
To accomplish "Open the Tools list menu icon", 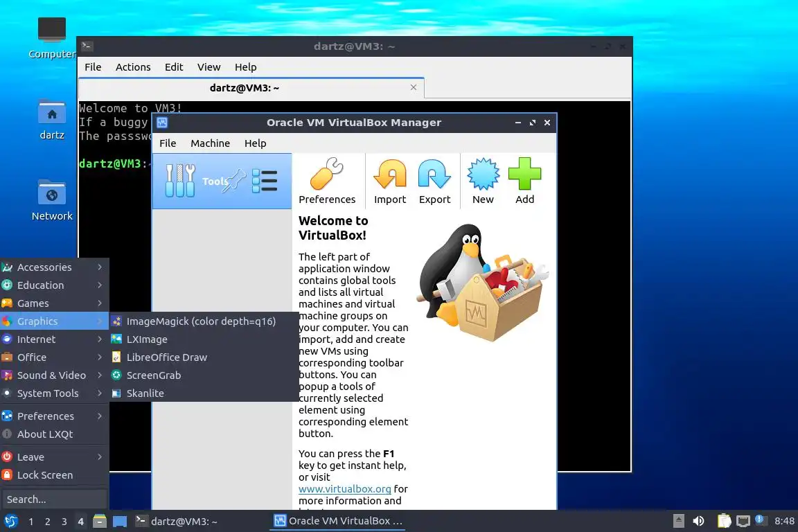I will 265,181.
